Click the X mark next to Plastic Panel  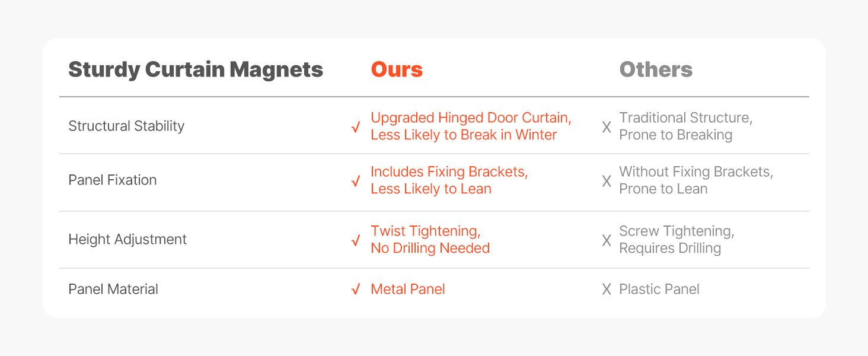(607, 290)
